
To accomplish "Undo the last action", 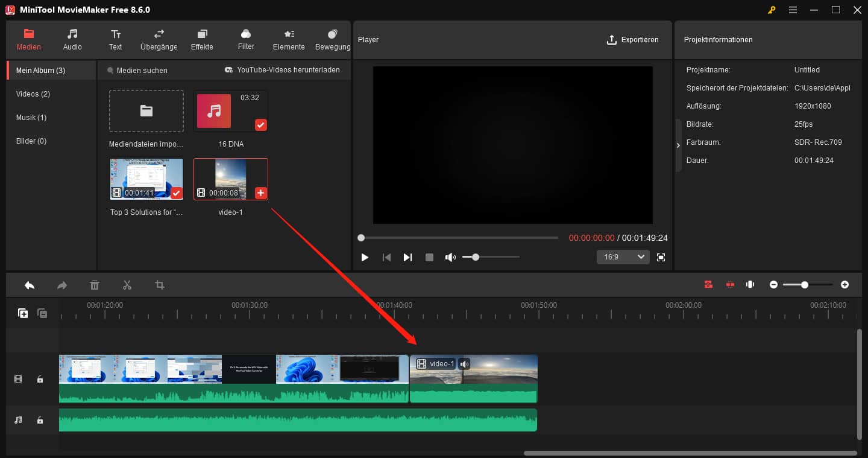I will (29, 284).
